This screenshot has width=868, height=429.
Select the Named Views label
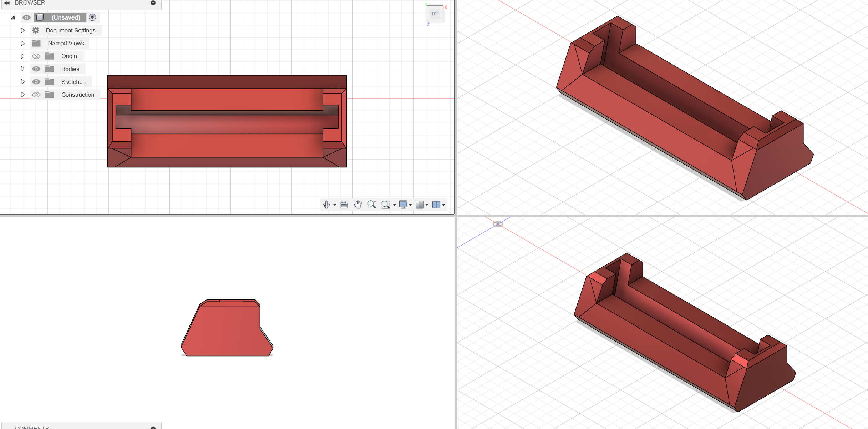66,43
